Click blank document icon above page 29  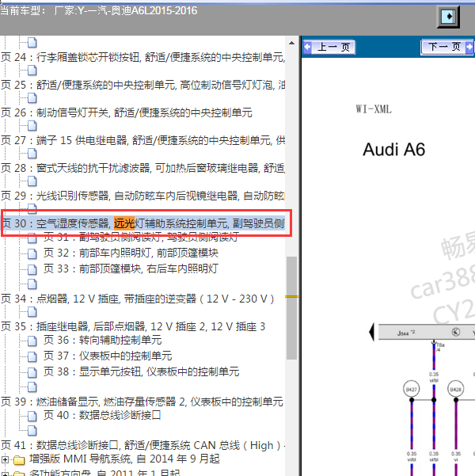coord(32,181)
